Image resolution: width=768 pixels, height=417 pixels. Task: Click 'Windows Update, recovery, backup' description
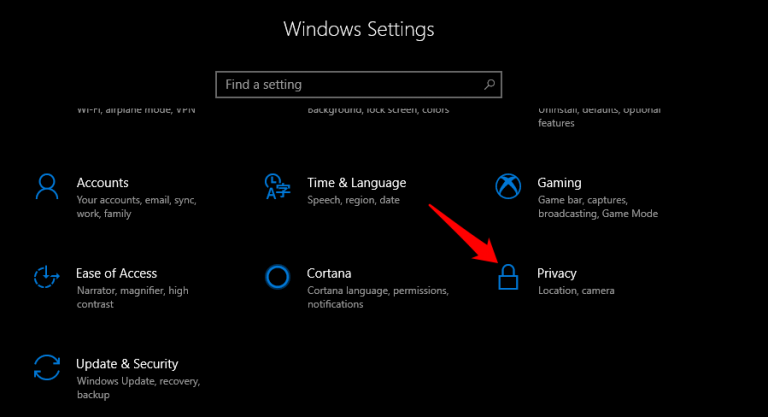coord(138,388)
